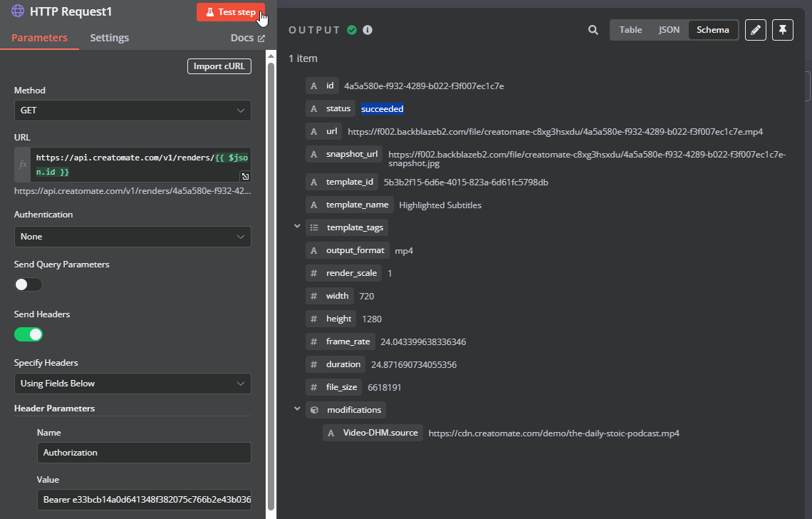Click the template_tags list pill
Image resolution: width=812 pixels, height=519 pixels.
click(x=347, y=227)
